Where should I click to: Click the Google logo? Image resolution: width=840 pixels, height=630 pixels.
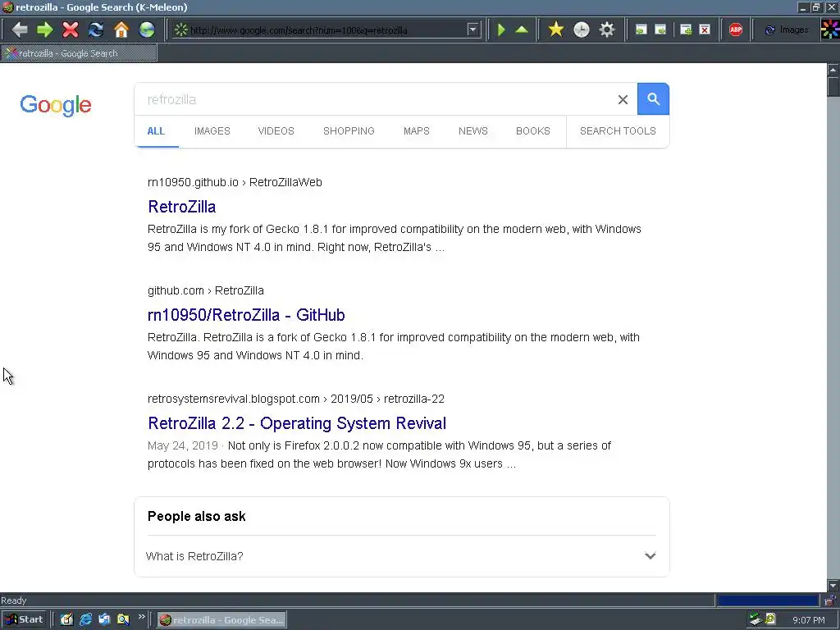(x=56, y=105)
